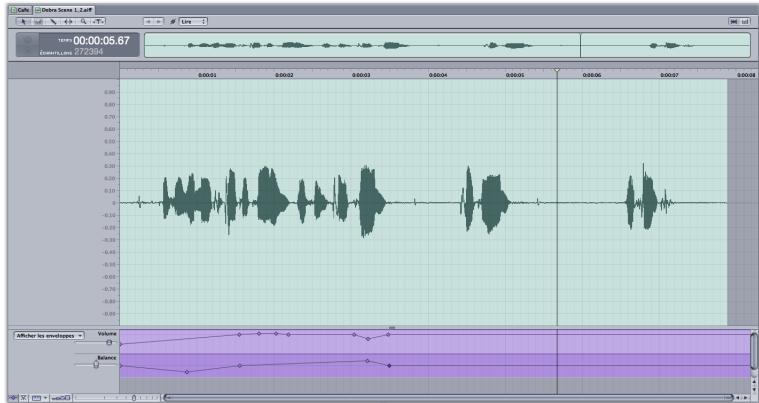Viewport: 759px width, 403px height.
Task: Click the vertical scrollbar beside the envelopes
Action: pyautogui.click(x=754, y=351)
